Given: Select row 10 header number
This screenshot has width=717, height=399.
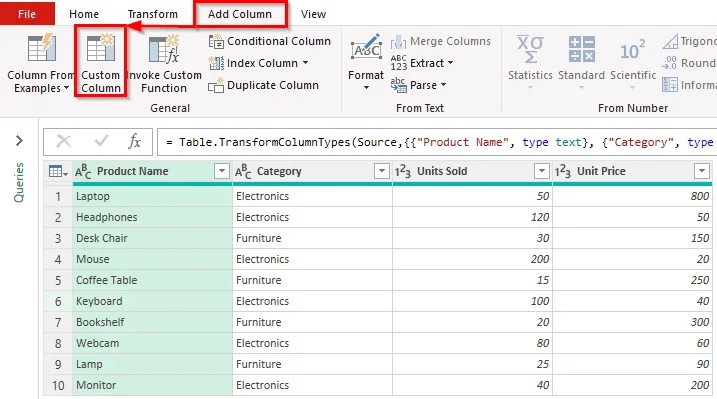Looking at the screenshot, I should (58, 386).
